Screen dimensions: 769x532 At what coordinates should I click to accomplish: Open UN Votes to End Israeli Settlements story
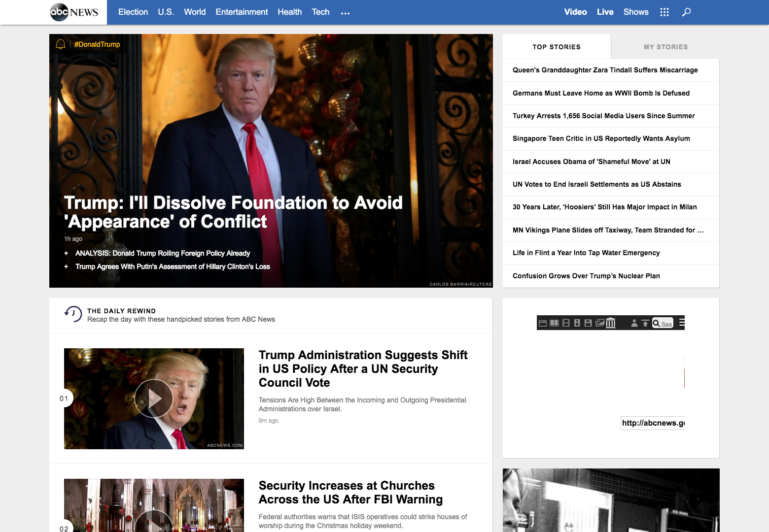597,184
